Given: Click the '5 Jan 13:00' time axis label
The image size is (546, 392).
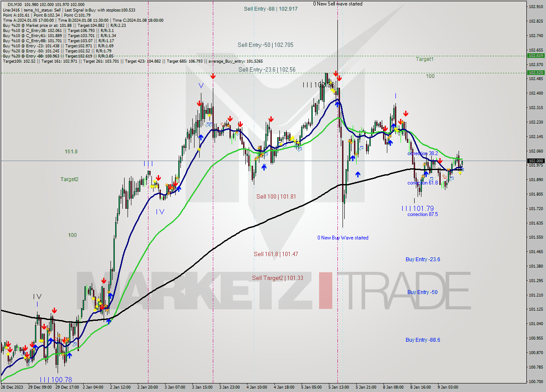Looking at the screenshot, I should pos(338,387).
